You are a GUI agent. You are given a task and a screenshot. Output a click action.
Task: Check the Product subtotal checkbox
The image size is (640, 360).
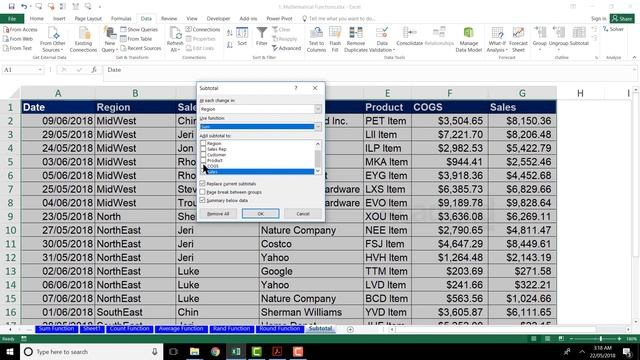coord(203,160)
